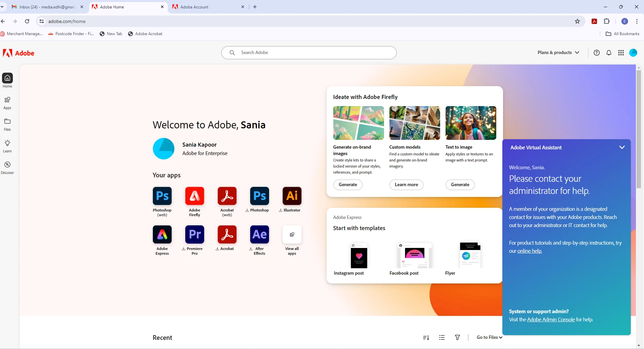Open Learn in left sidebar
Image resolution: width=644 pixels, height=349 pixels.
(7, 146)
